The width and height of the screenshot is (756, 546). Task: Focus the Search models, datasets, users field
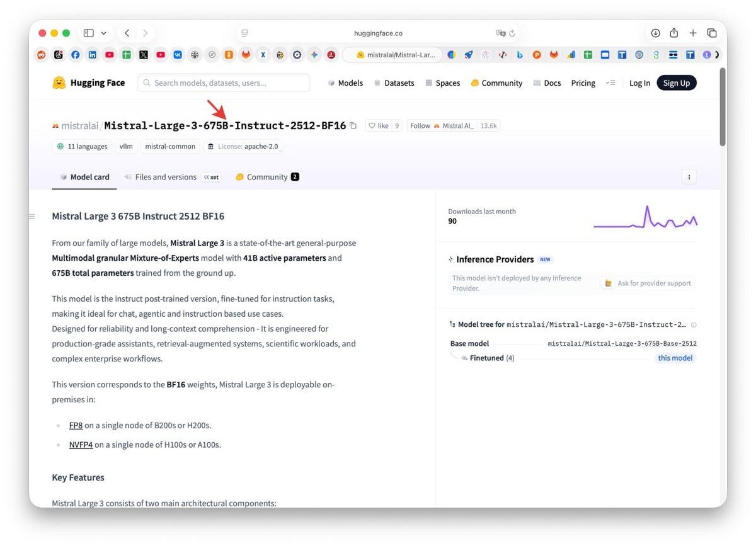point(224,82)
